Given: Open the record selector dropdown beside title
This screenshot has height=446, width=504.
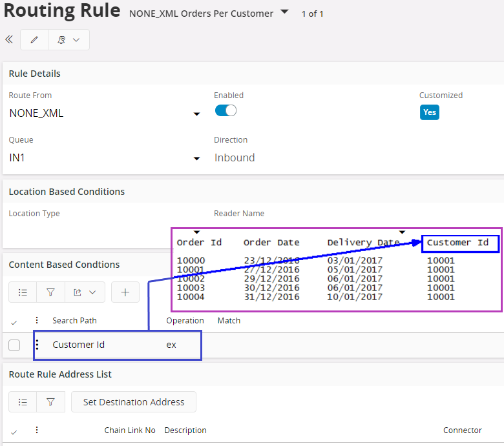Looking at the screenshot, I should tap(284, 12).
